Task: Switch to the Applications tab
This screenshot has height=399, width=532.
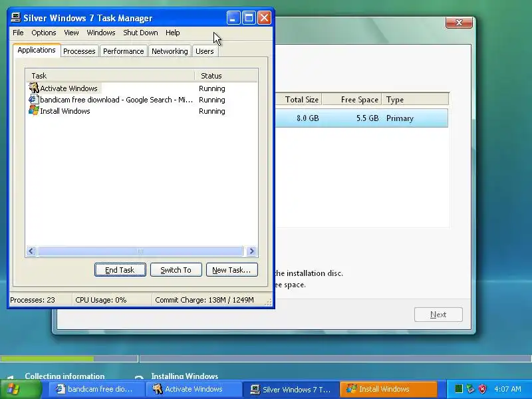Action: pos(37,51)
